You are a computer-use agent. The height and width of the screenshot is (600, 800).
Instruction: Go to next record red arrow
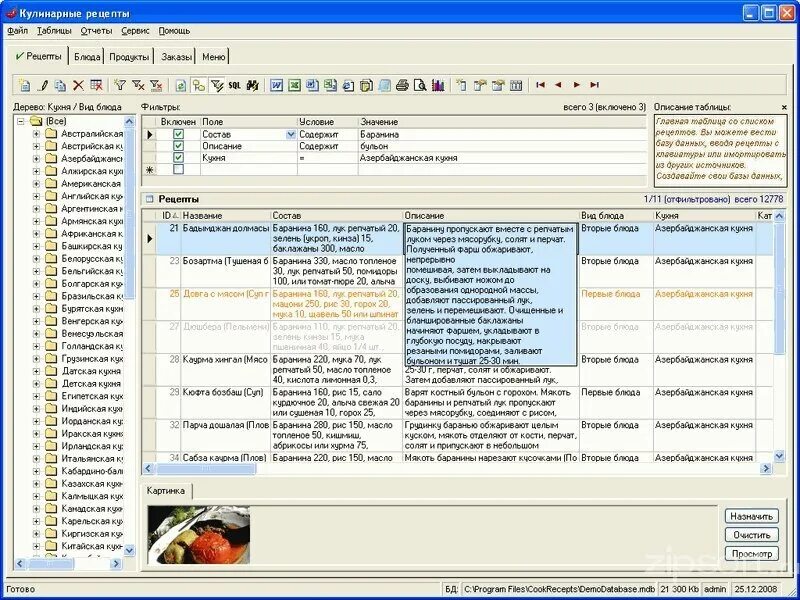[x=577, y=85]
